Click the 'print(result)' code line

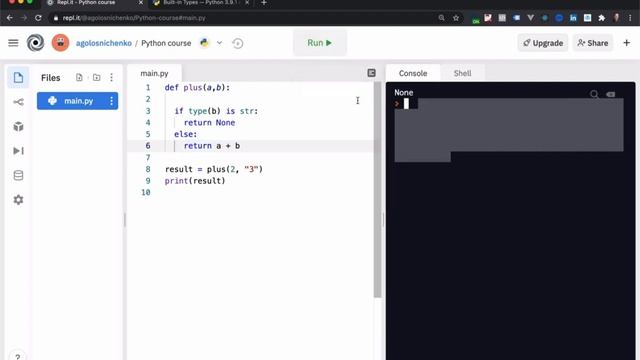click(195, 181)
